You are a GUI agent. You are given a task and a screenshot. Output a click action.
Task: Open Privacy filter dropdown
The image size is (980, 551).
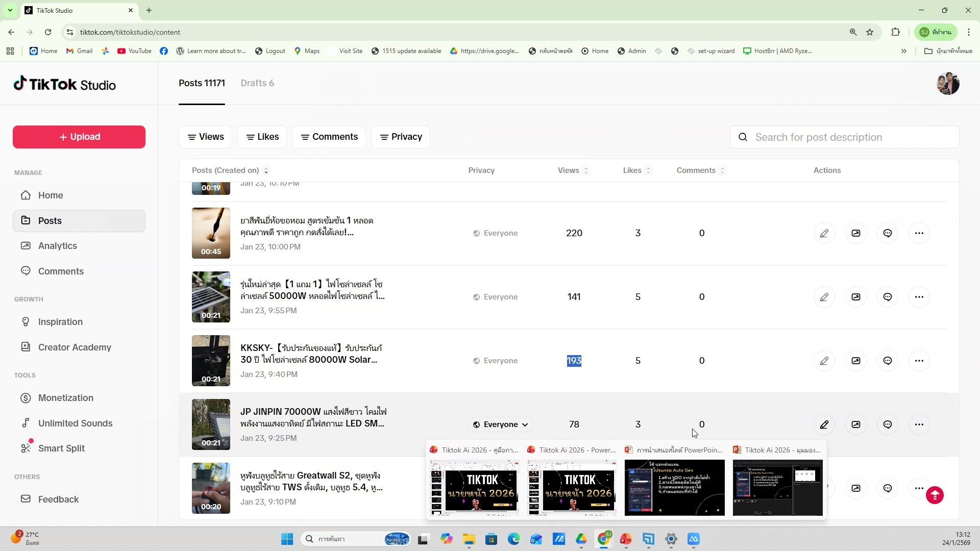pyautogui.click(x=401, y=137)
